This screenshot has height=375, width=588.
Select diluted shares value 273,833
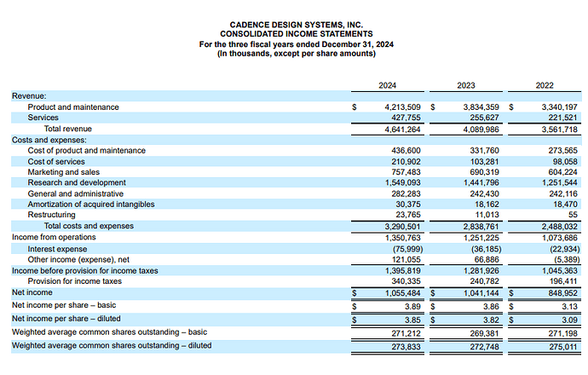click(x=406, y=347)
